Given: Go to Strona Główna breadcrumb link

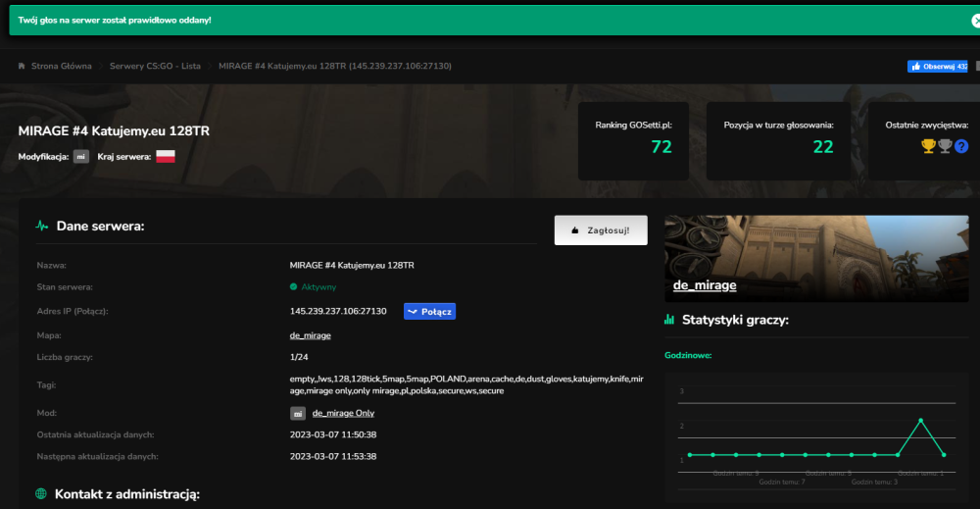Looking at the screenshot, I should click(x=61, y=66).
